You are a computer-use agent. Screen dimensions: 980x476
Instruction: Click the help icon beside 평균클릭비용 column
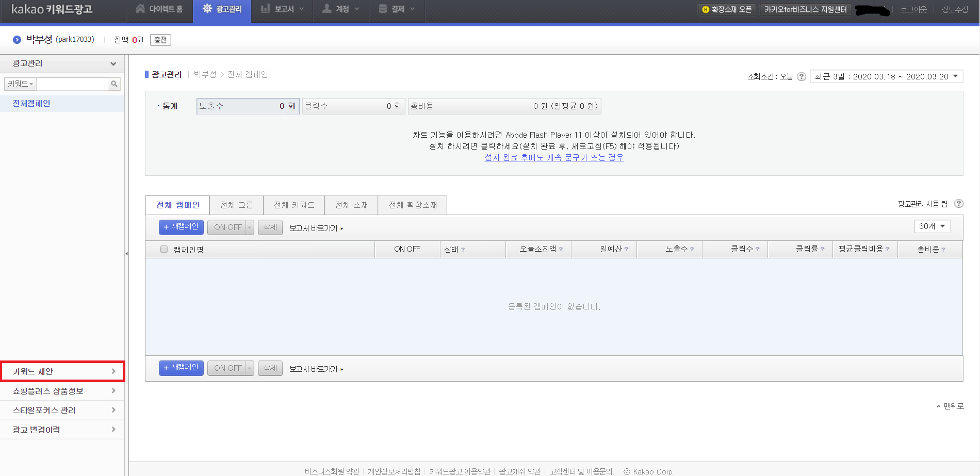point(887,249)
